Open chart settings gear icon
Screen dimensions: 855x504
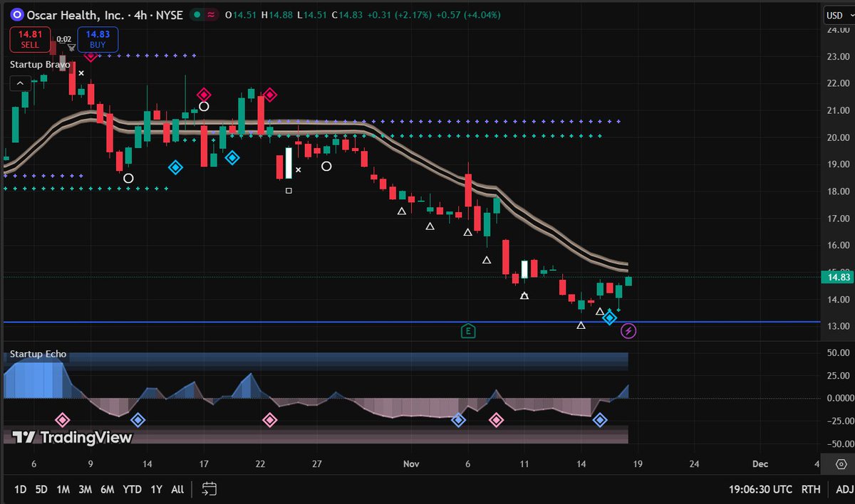pos(841,463)
